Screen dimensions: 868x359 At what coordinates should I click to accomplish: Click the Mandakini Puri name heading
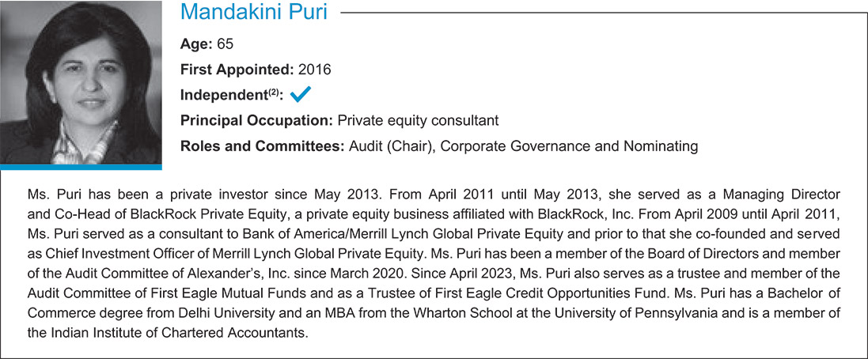(254, 13)
